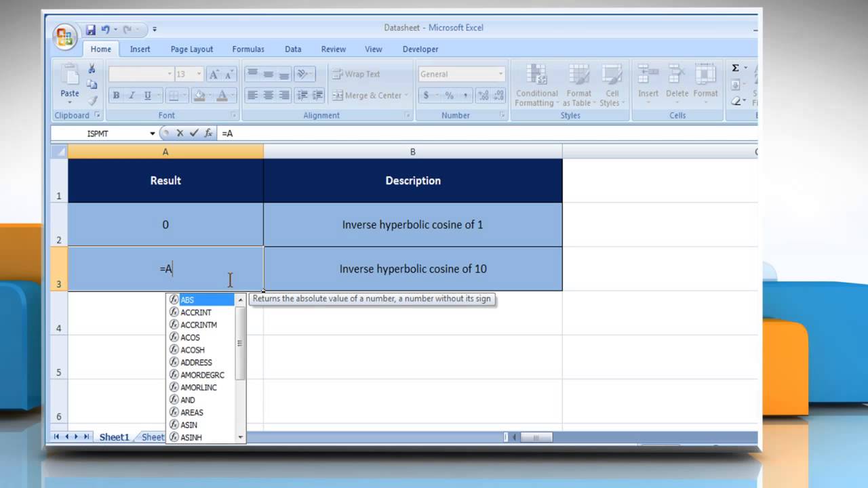
Task: Click Decrease Decimal icon
Action: pos(499,96)
